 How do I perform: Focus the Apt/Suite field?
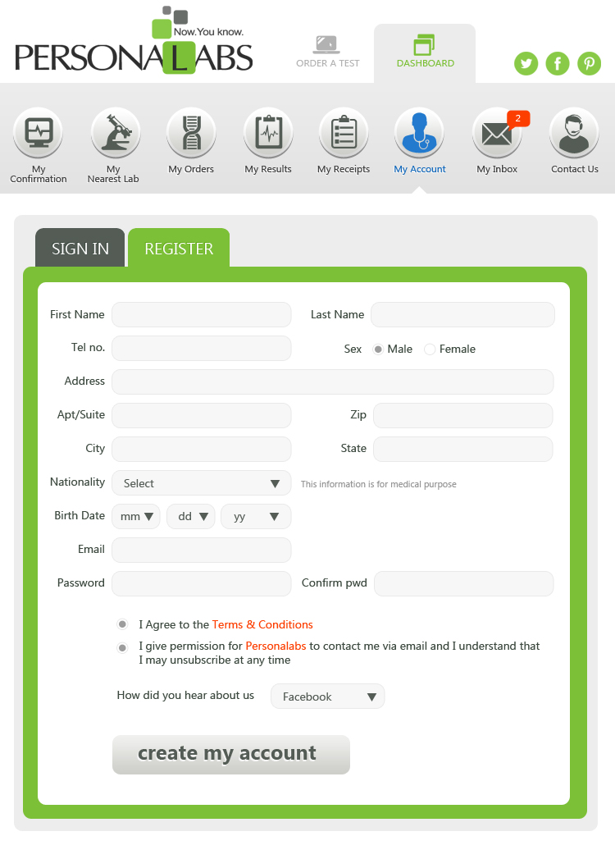coord(202,415)
